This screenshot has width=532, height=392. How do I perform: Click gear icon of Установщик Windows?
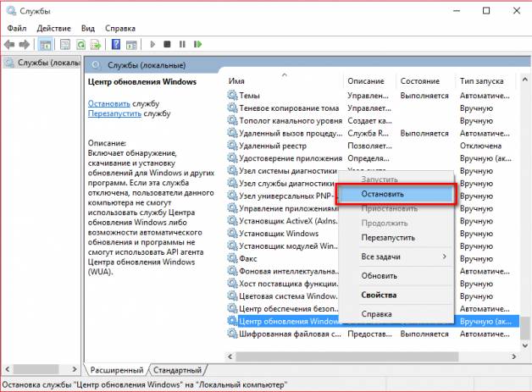232,234
